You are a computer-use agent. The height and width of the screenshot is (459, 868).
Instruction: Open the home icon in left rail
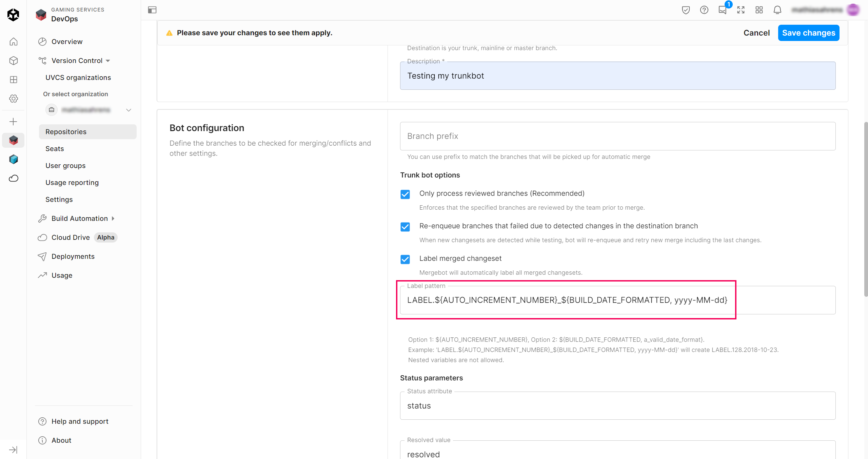point(13,42)
